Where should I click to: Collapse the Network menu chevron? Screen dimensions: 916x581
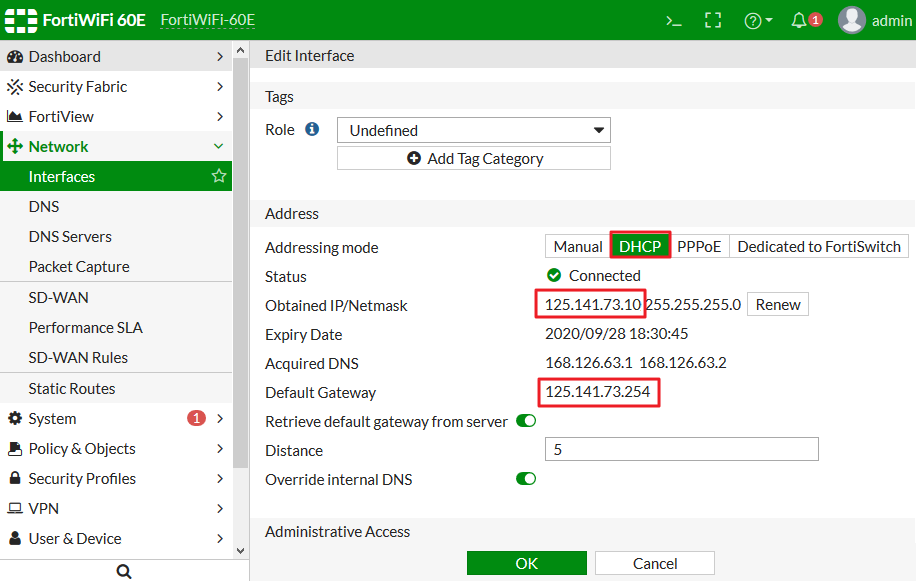218,146
